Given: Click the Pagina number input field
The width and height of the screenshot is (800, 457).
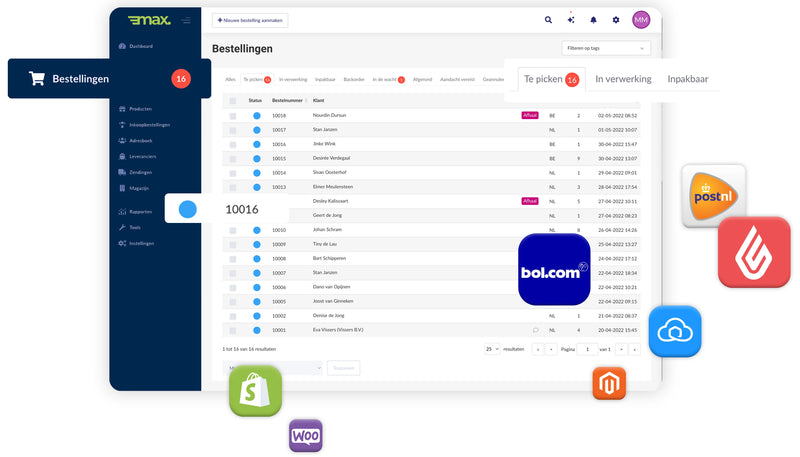Looking at the screenshot, I should [x=587, y=349].
